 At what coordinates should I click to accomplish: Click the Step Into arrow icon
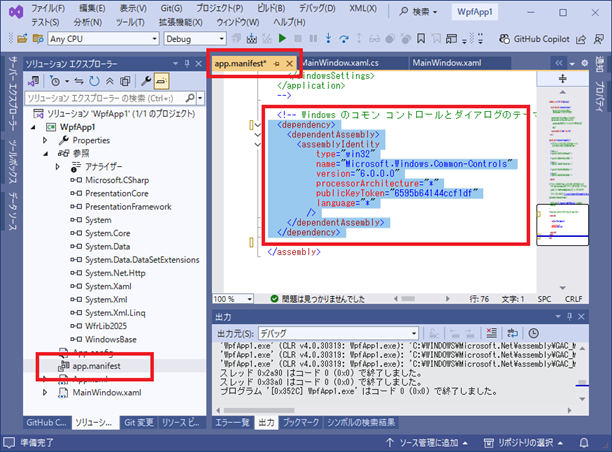point(328,38)
